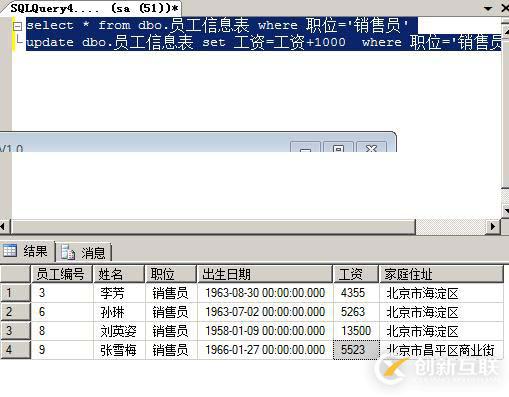The height and width of the screenshot is (397, 509).
Task: Click the 出生日期 column header
Action: pos(265,274)
